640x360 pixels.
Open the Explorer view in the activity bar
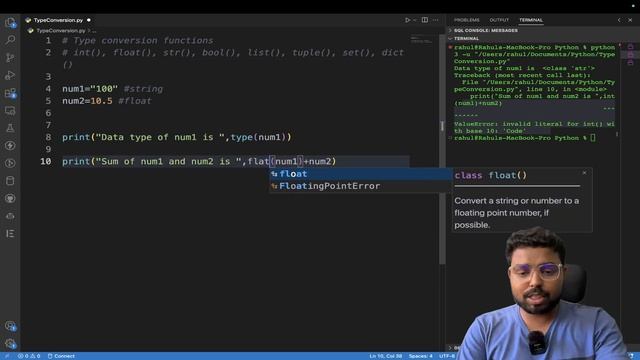click(10, 22)
